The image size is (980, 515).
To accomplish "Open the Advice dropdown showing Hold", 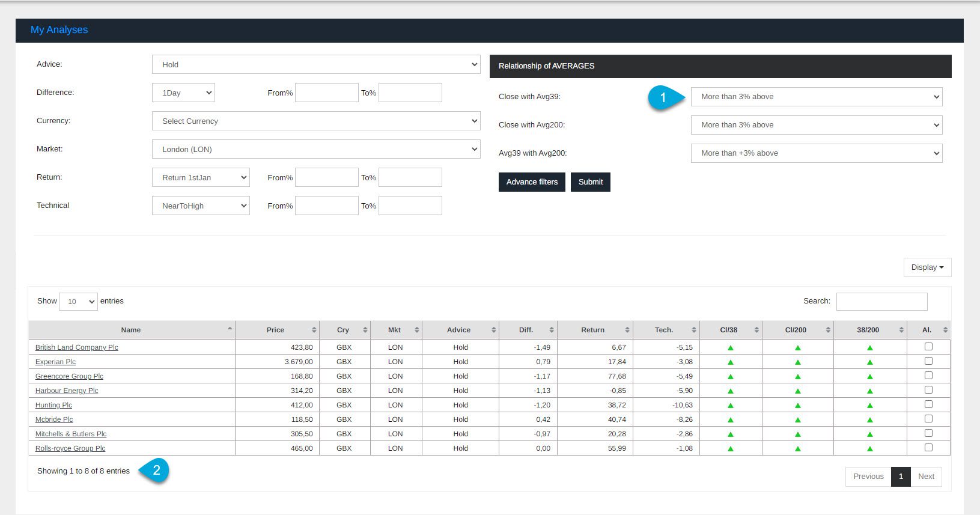I will (316, 64).
